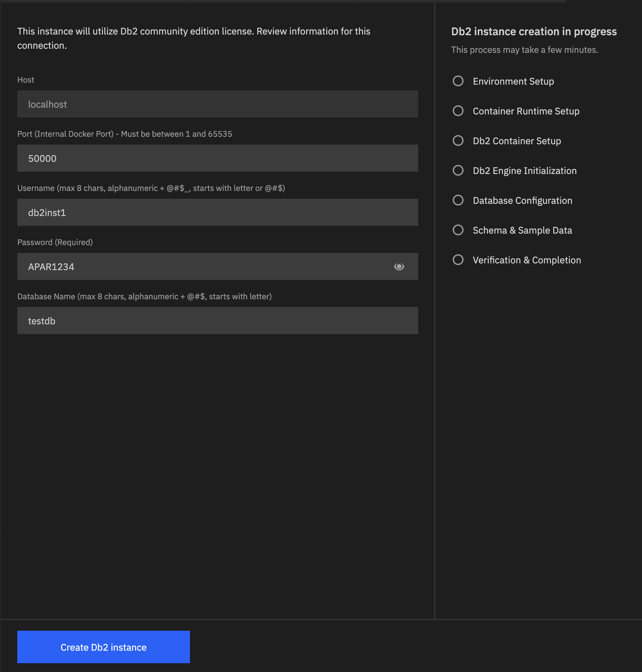Click the Create Db2 instance button
The image size is (642, 672).
(x=103, y=647)
